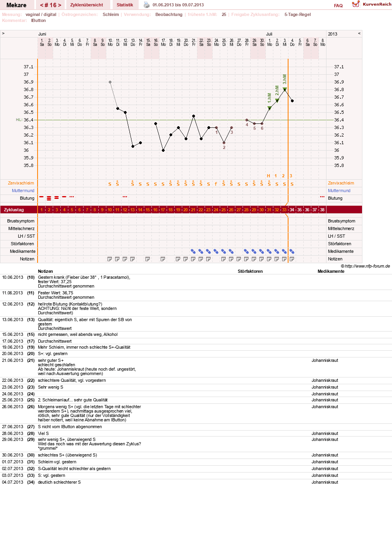Screen dimensions: 392x540
Task: Open the note icon for cycle day 13
Action: [133, 259]
